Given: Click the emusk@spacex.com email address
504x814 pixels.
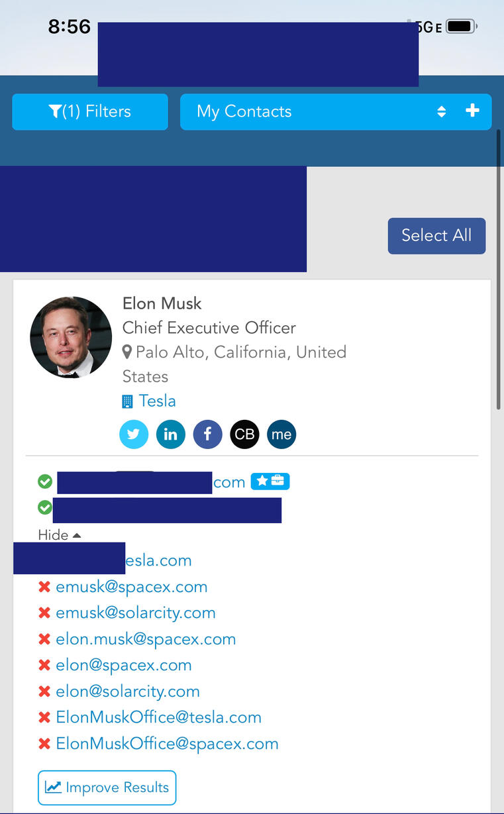Looking at the screenshot, I should click(x=131, y=587).
